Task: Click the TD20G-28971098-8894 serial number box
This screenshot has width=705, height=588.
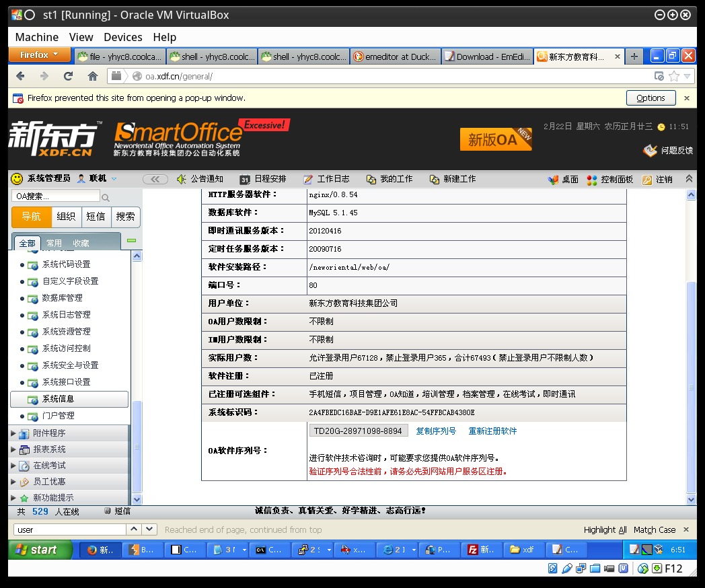Action: click(x=359, y=431)
